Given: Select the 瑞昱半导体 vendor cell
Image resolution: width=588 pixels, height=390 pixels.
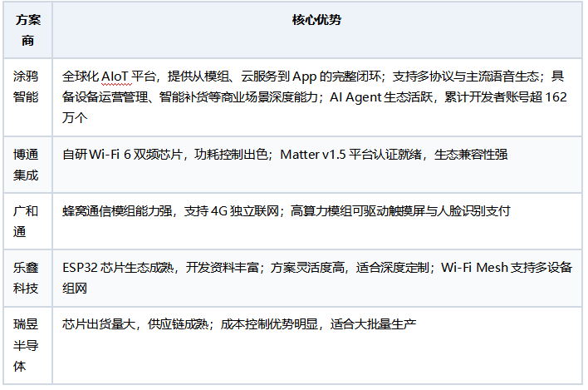Looking at the screenshot, I should [27, 345].
